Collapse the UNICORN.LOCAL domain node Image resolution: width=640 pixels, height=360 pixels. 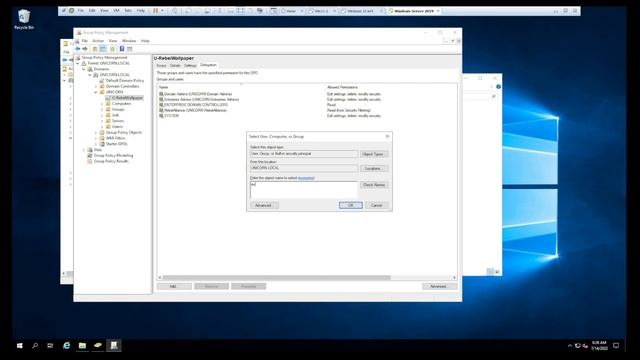coord(90,75)
